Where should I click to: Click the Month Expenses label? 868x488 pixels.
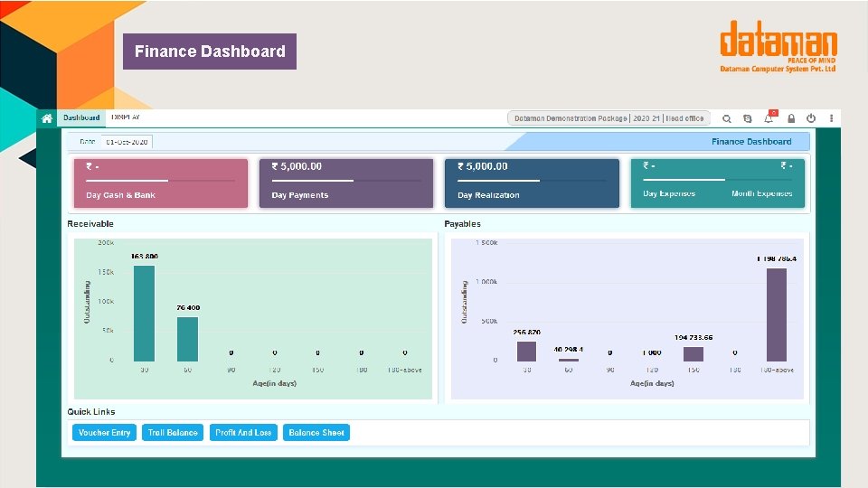[x=761, y=193]
